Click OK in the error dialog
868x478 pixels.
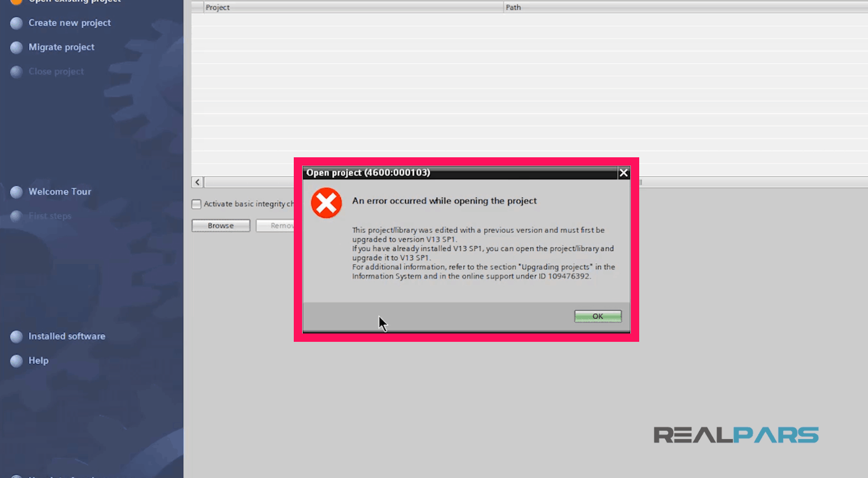pos(598,316)
